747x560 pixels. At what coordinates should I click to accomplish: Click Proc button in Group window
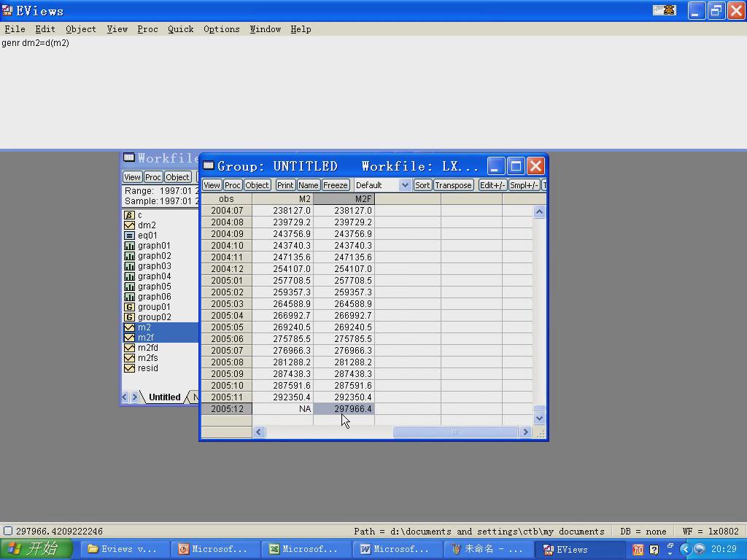(x=233, y=185)
